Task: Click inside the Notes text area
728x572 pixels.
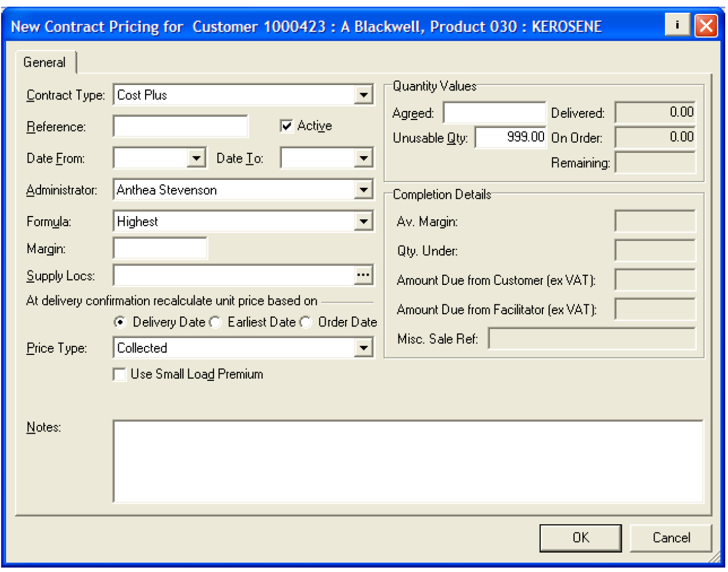Action: tap(408, 461)
